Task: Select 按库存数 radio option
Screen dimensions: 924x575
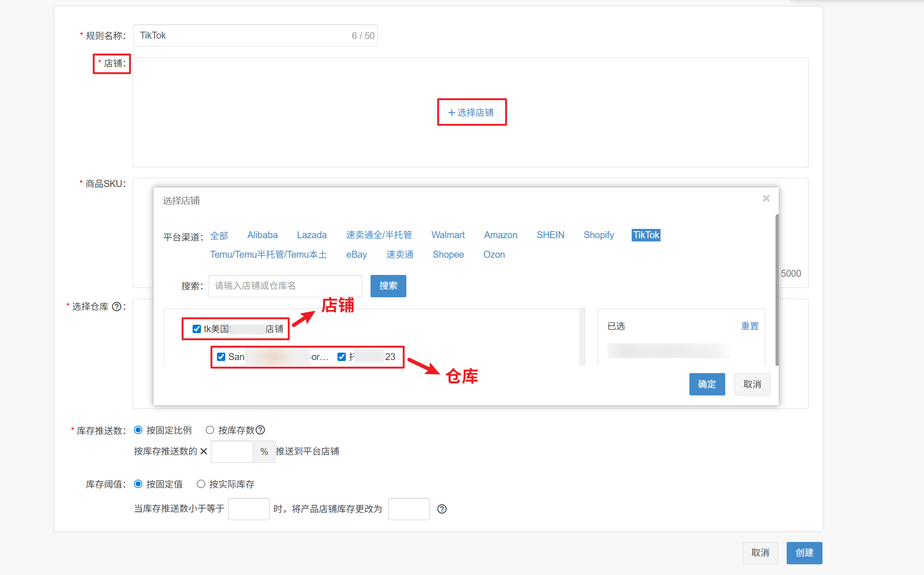Action: 210,430
